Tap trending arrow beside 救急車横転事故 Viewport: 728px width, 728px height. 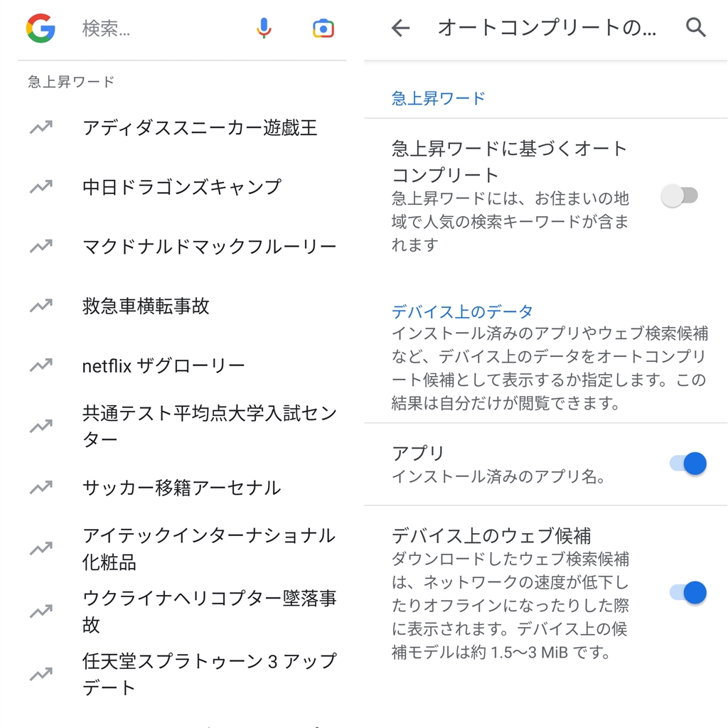tap(41, 306)
